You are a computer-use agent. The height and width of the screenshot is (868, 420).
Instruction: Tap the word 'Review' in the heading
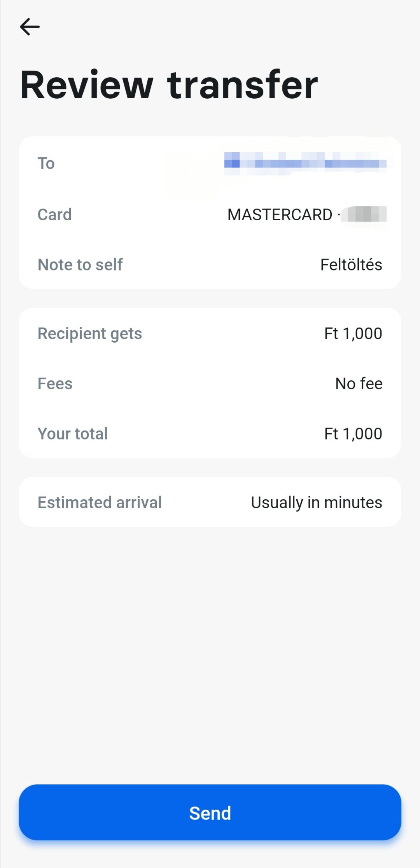(86, 85)
